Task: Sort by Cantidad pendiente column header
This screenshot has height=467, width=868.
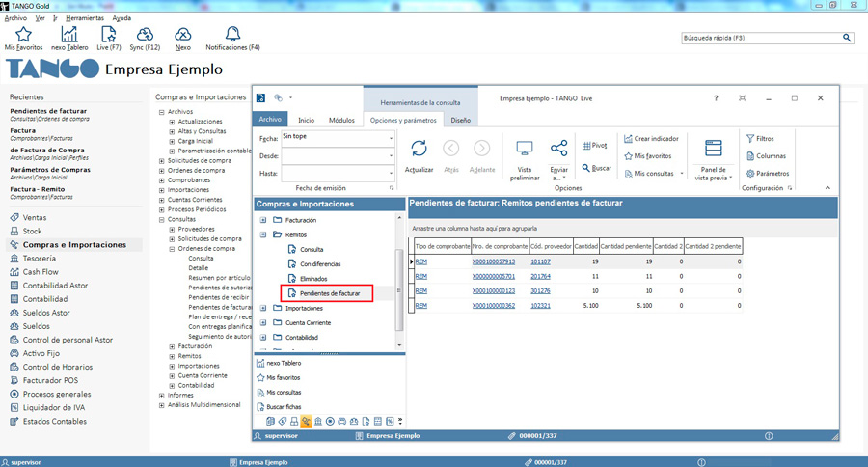Action: point(626,246)
